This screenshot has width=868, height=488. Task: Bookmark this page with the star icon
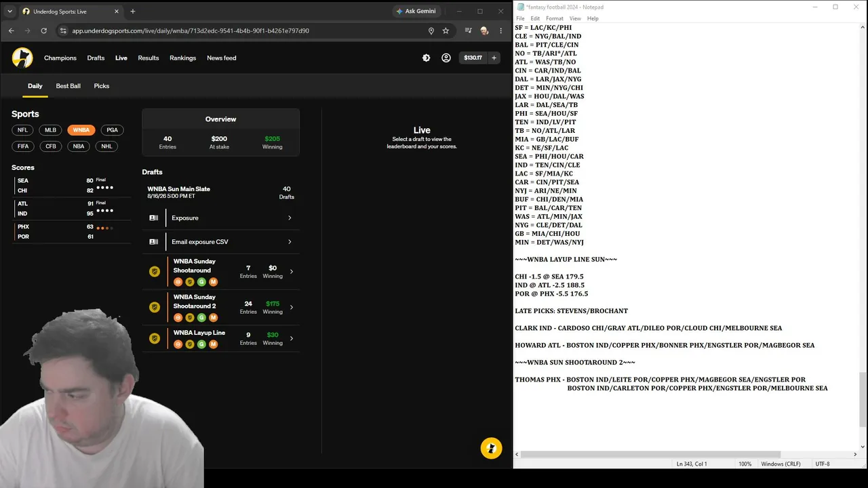446,30
